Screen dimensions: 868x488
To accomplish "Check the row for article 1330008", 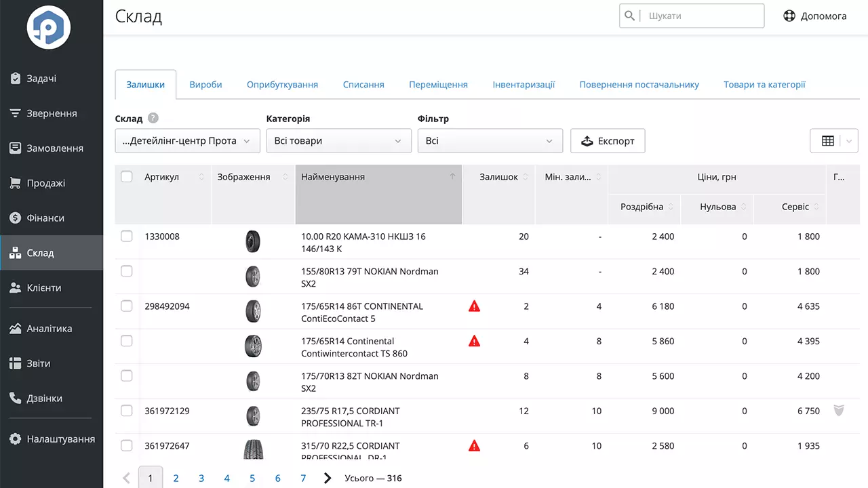I will click(127, 236).
